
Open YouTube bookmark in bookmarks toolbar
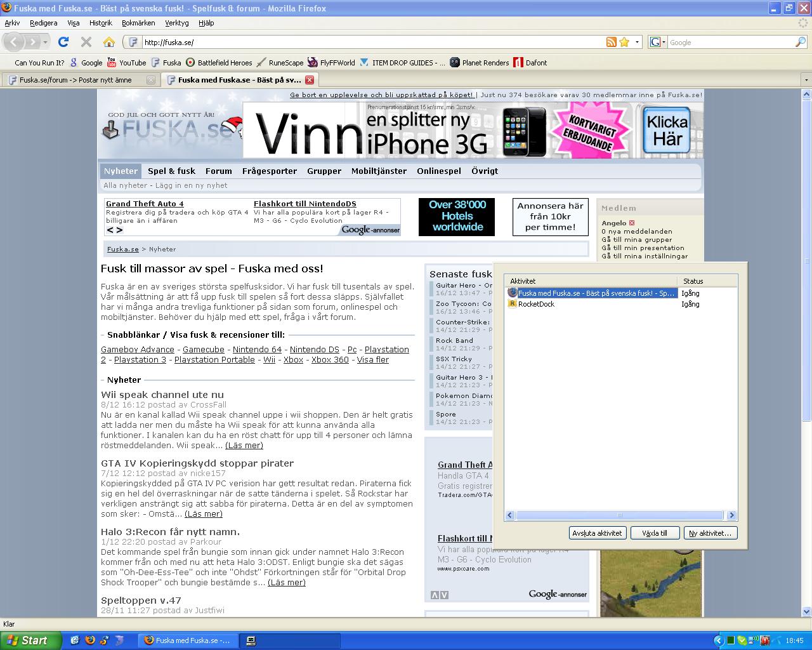pyautogui.click(x=127, y=62)
